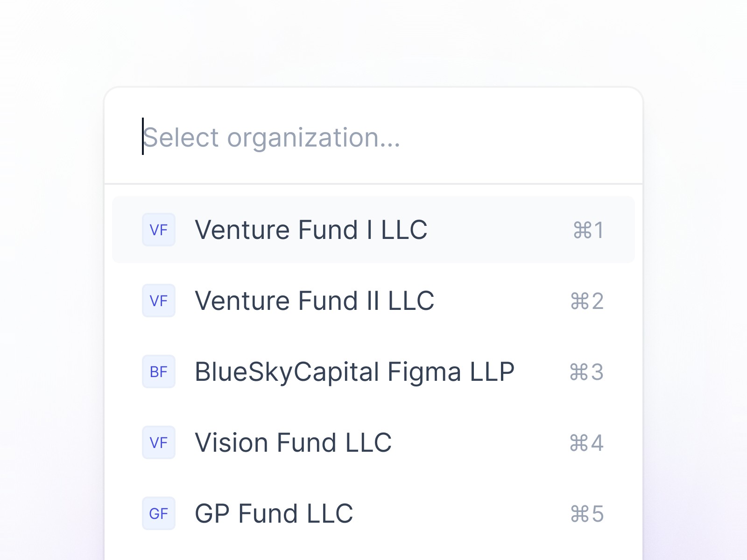The image size is (747, 560).
Task: Click the BF badge for BlueSkyCapital Figma LLP
Action: 159,371
